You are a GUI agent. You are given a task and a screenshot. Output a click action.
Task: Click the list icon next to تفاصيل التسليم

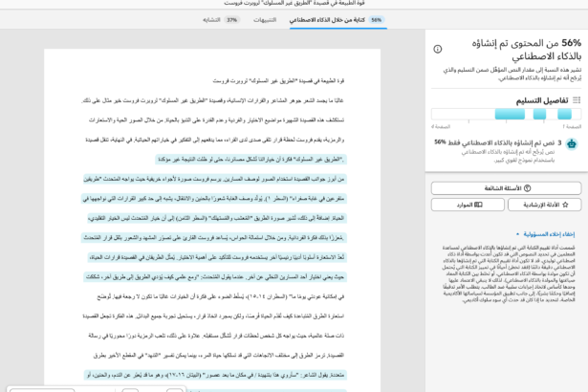(x=577, y=100)
